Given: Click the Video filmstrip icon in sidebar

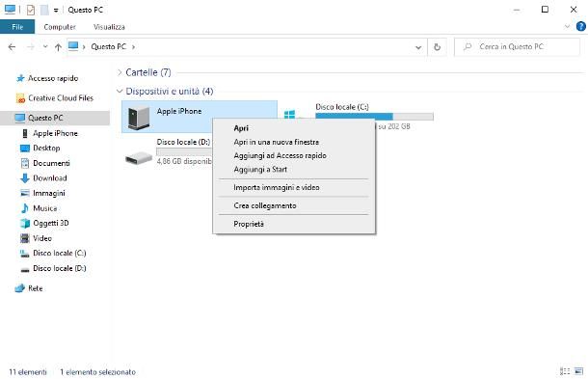Looking at the screenshot, I should [25, 238].
